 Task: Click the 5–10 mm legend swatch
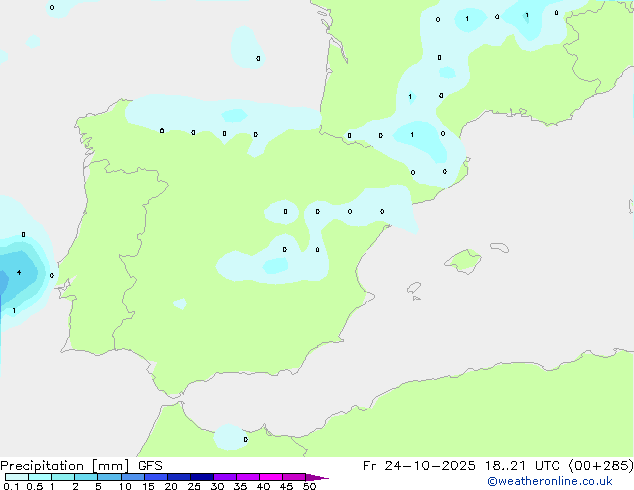(x=109, y=477)
